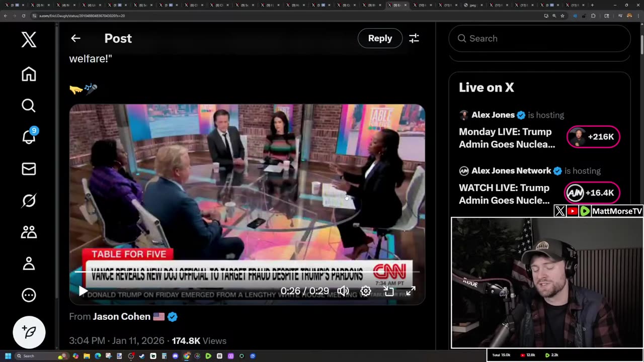Toggle picture-in-picture on the video

[388, 291]
